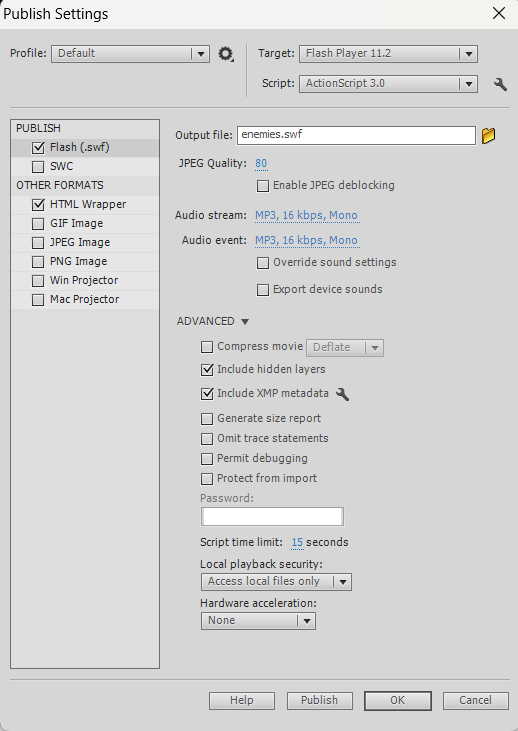518x731 pixels.
Task: Check Enable JPEG deblocking
Action: pos(263,186)
